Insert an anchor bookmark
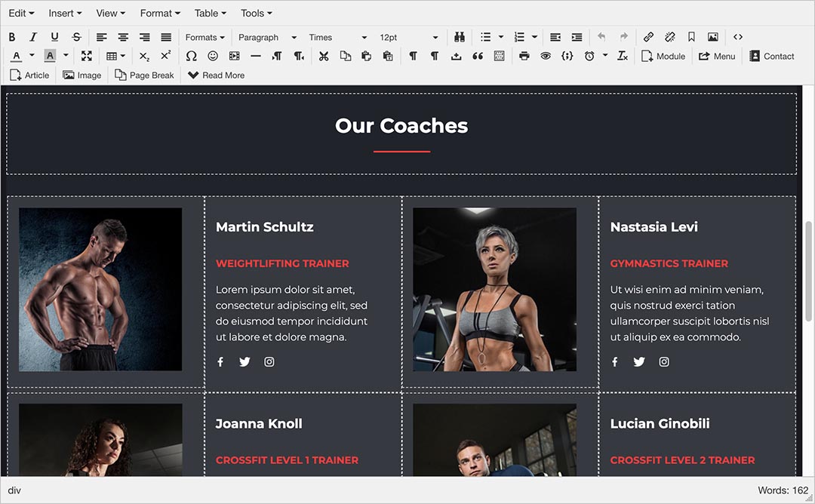815x504 pixels. (x=691, y=37)
